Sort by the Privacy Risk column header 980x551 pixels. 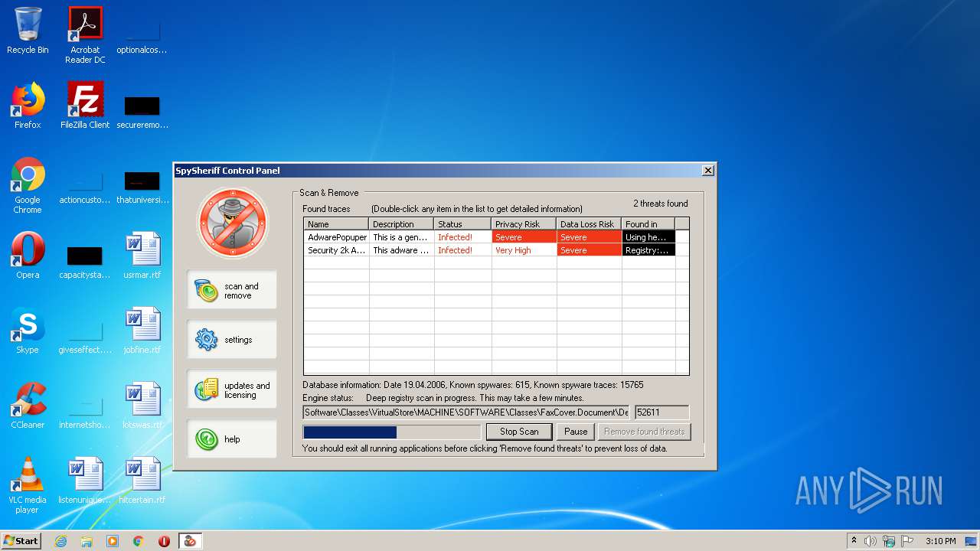524,224
